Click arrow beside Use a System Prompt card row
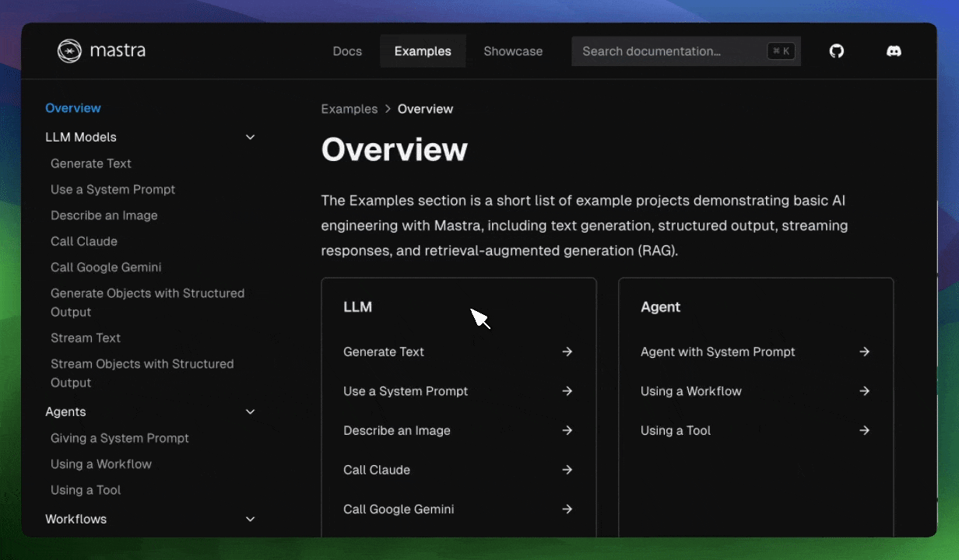The image size is (959, 560). 567,391
